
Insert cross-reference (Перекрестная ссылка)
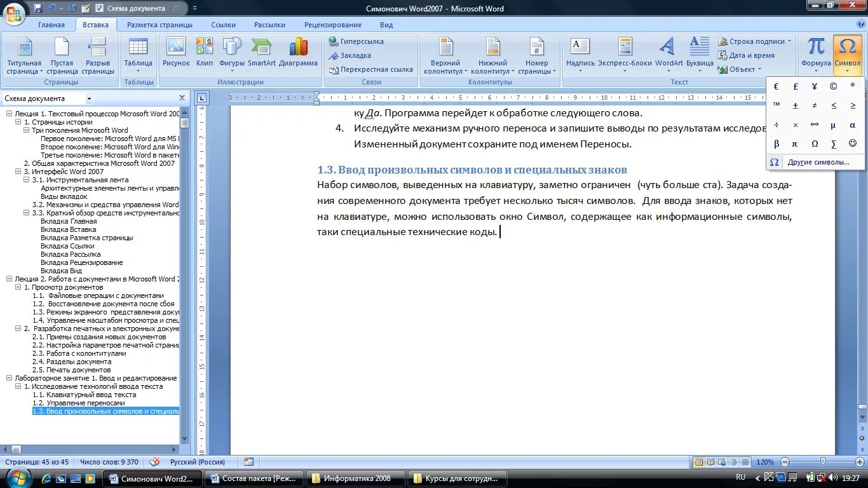tap(370, 69)
